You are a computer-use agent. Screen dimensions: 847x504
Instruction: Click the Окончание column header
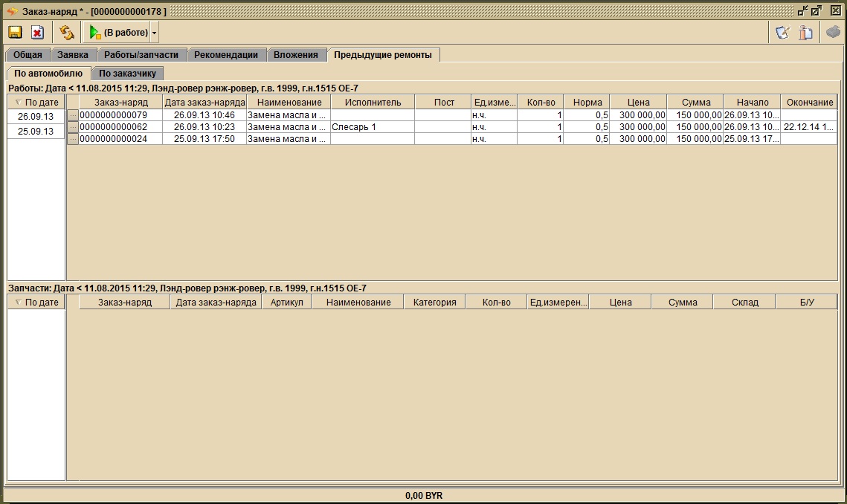(810, 102)
